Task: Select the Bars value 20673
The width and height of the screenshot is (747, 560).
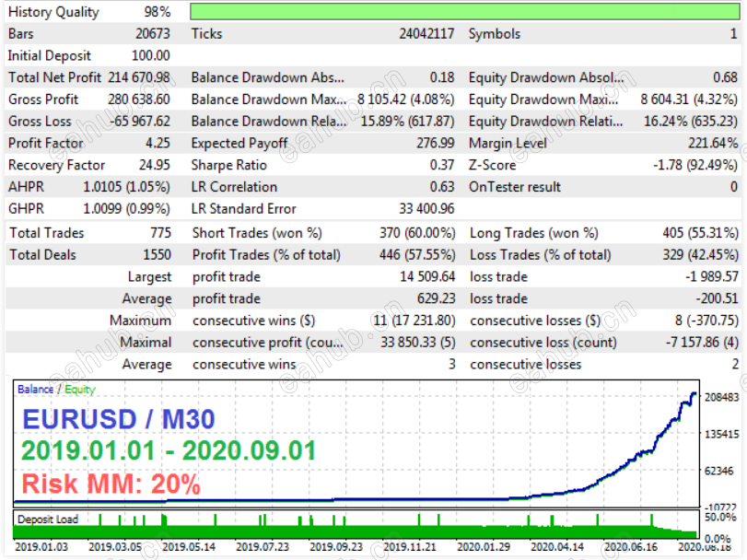Action: pos(153,34)
